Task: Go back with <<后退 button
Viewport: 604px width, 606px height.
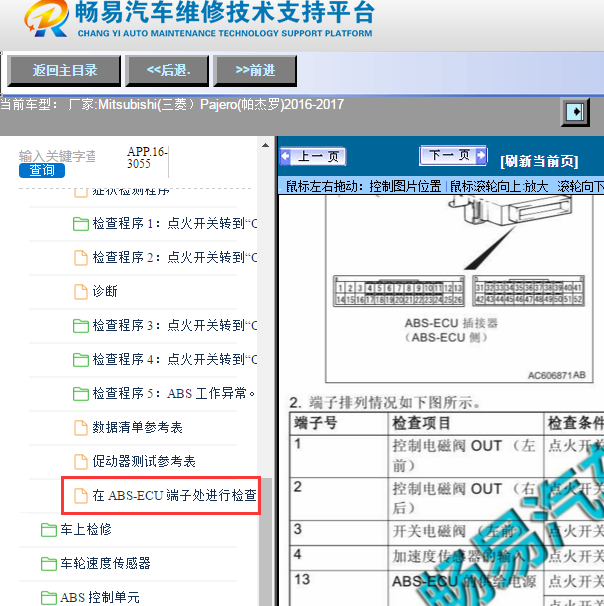Action: click(167, 70)
